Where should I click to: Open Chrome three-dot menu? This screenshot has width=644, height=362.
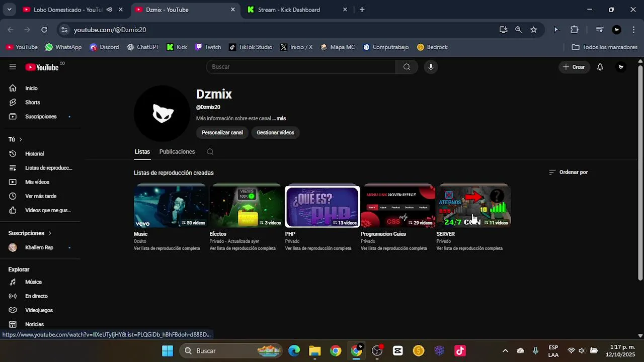coord(633,30)
